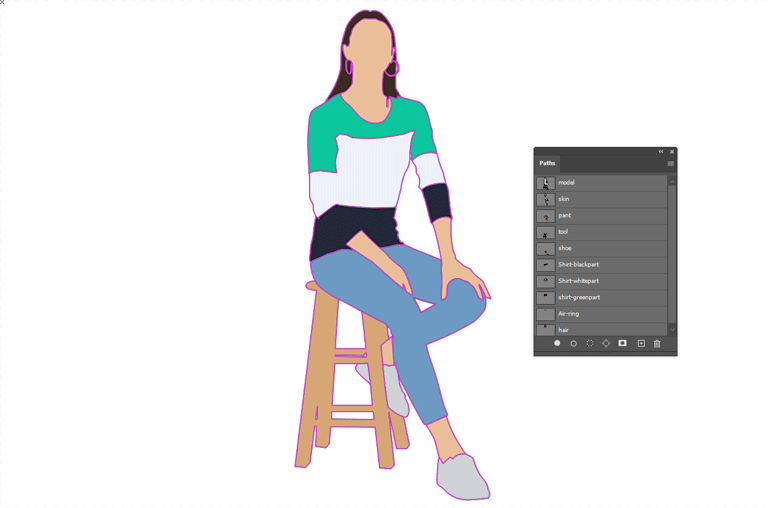Viewport: 770px width, 508px height.
Task: Click the shirt-greenpart path thumbnail
Action: coord(546,298)
